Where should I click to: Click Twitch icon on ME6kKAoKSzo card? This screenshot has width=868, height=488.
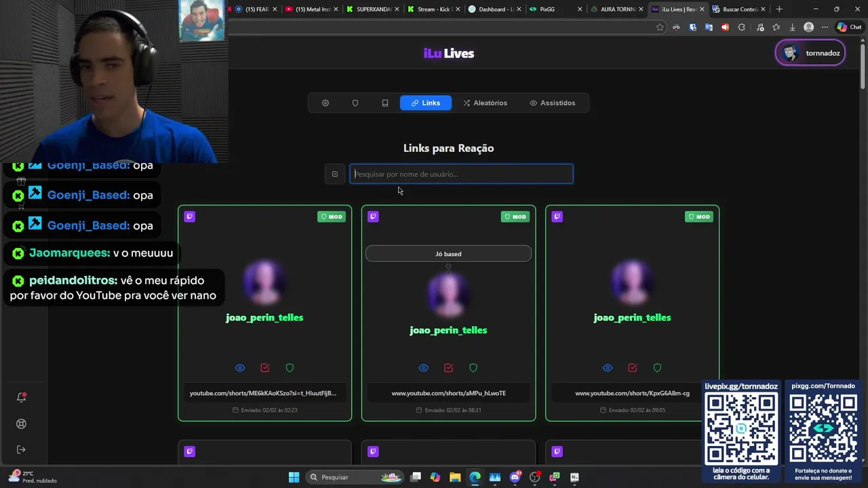click(x=190, y=217)
